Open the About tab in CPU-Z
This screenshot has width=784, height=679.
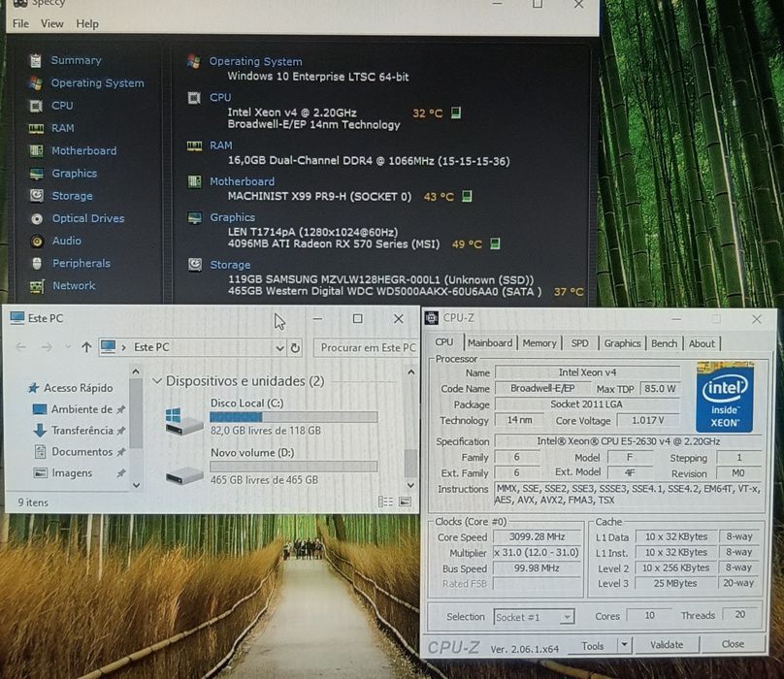click(702, 343)
